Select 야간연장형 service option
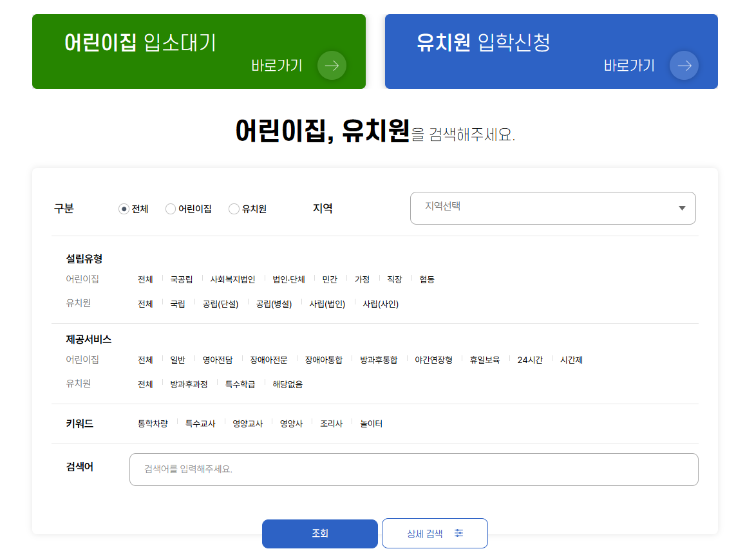Viewport: 745px width, 560px height. coord(434,360)
